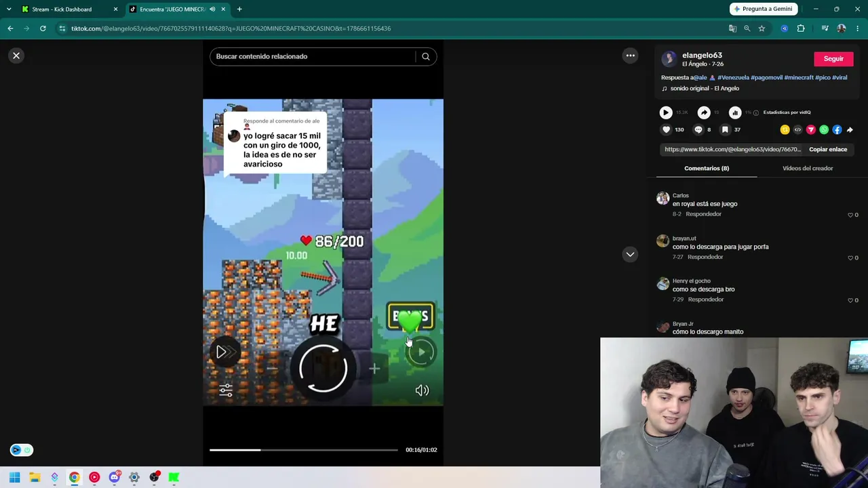
Task: Click the vidIQ bar chart stats icon
Action: [x=735, y=113]
